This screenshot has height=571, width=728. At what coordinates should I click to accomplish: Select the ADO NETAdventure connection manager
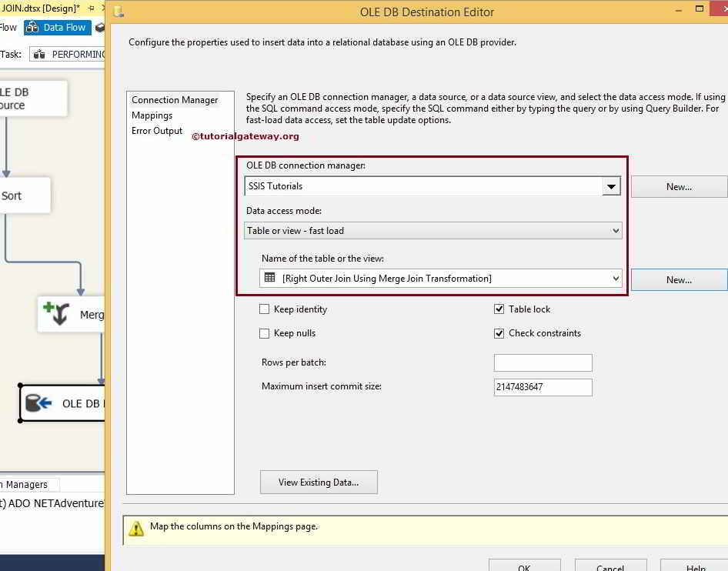(x=52, y=503)
